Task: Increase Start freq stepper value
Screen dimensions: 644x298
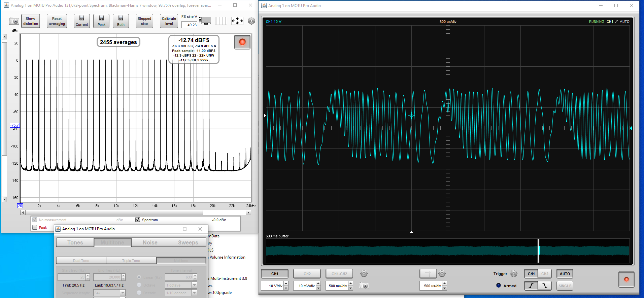Action: pyautogui.click(x=88, y=275)
